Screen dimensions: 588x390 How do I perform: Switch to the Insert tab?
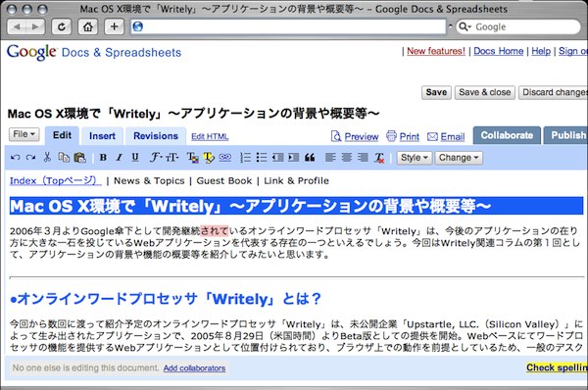[102, 136]
